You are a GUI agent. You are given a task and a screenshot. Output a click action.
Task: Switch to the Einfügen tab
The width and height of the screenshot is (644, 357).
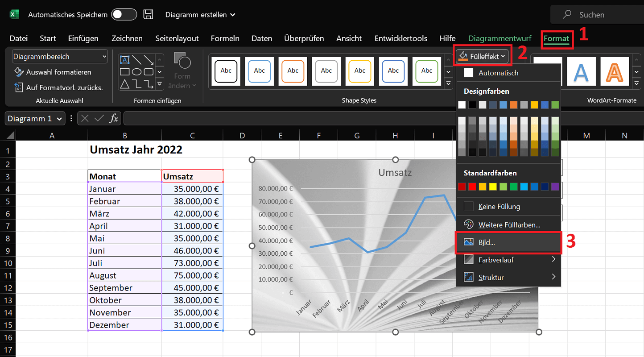click(x=83, y=38)
